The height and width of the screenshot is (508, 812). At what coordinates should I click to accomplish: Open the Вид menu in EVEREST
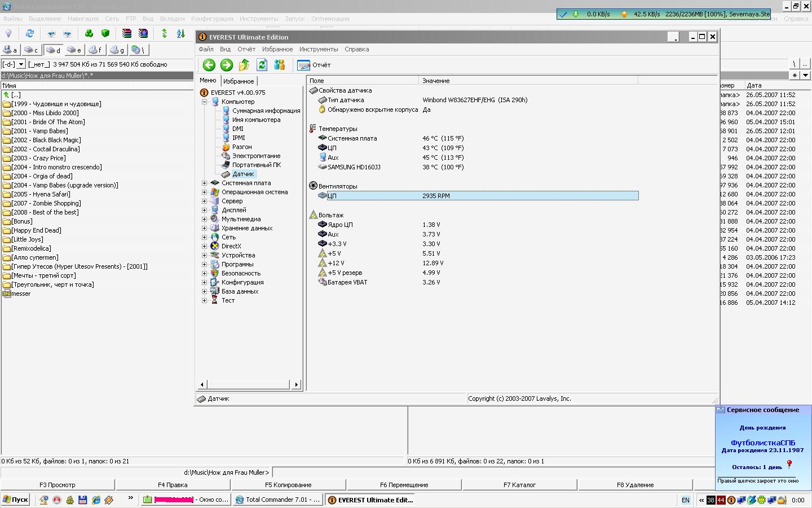225,49
